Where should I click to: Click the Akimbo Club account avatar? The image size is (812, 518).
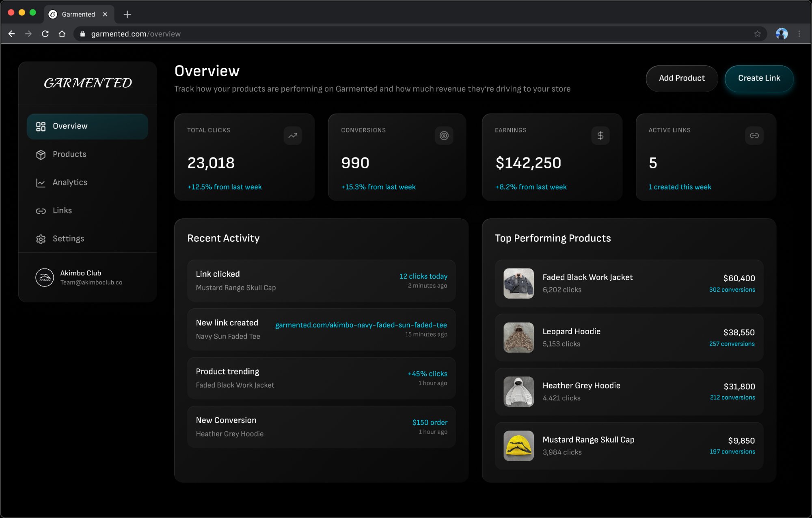click(x=45, y=278)
